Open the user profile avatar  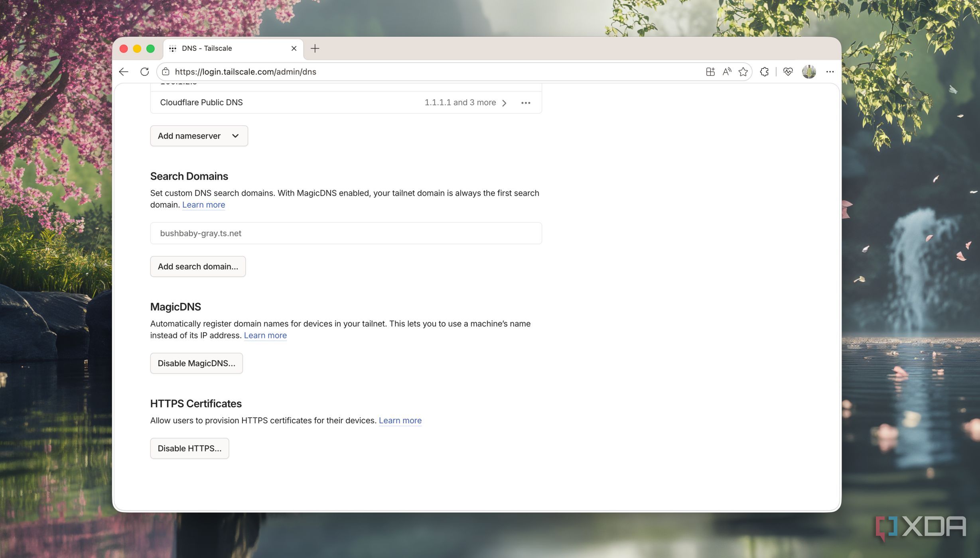click(x=809, y=72)
